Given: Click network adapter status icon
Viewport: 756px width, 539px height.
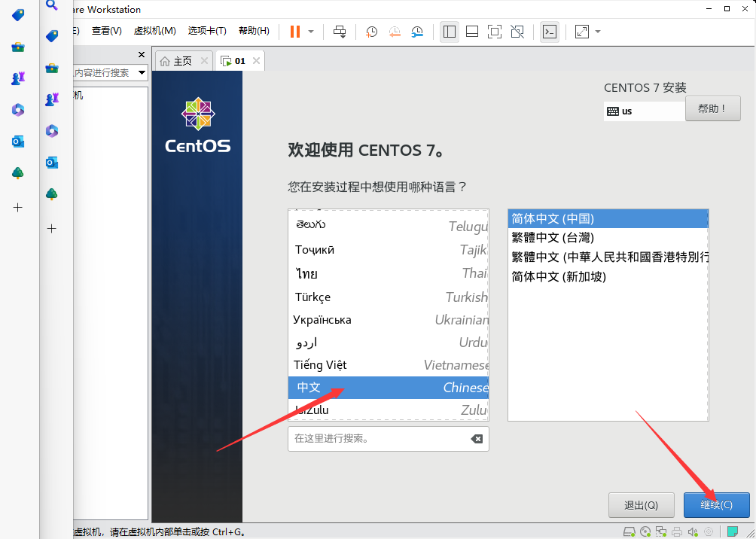Looking at the screenshot, I should pyautogui.click(x=661, y=531).
